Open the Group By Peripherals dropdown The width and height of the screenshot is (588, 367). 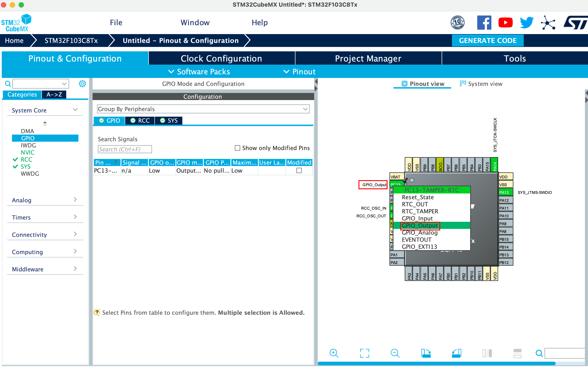tap(203, 109)
